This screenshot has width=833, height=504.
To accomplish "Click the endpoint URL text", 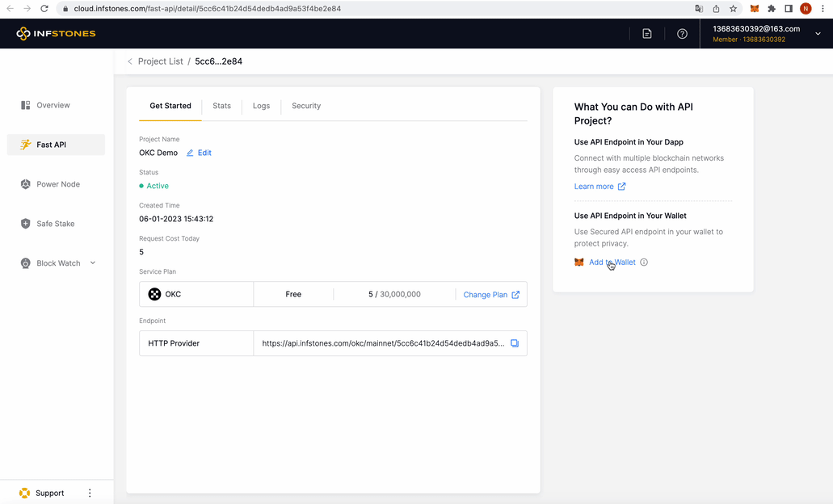I will [384, 343].
